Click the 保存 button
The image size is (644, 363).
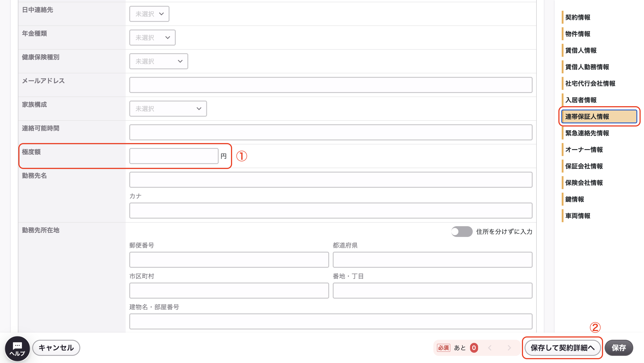point(619,348)
